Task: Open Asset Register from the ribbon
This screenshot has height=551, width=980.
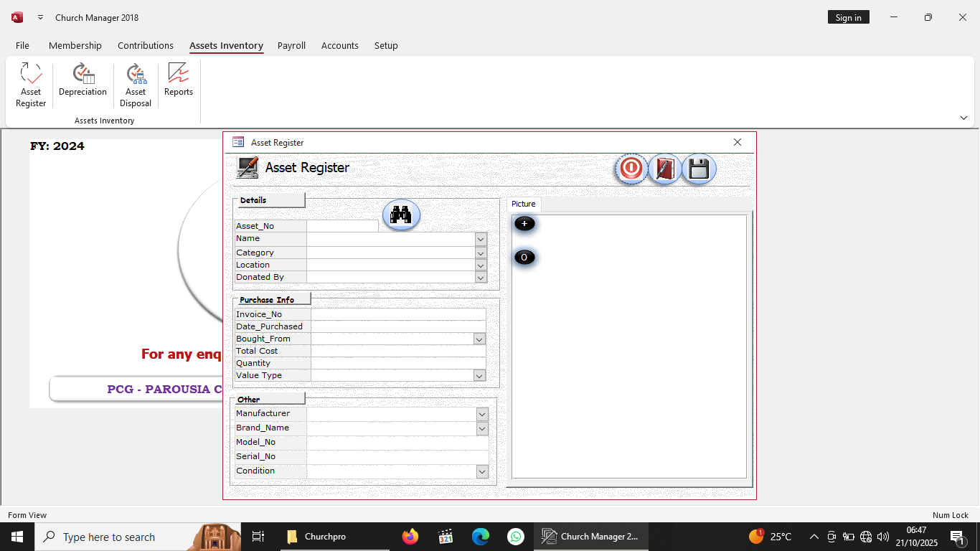Action: pyautogui.click(x=31, y=85)
